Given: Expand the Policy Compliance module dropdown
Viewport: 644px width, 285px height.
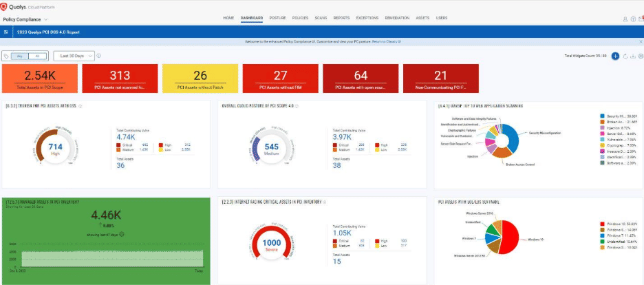Looking at the screenshot, I should coord(25,19).
